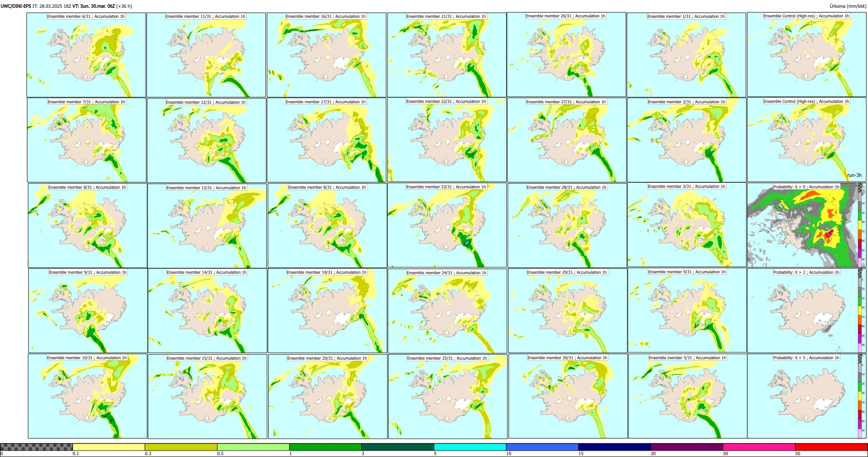Screen dimensions: 868x457
Task: Select the Ensemble member 26/31 map panel
Action: [x=566, y=54]
